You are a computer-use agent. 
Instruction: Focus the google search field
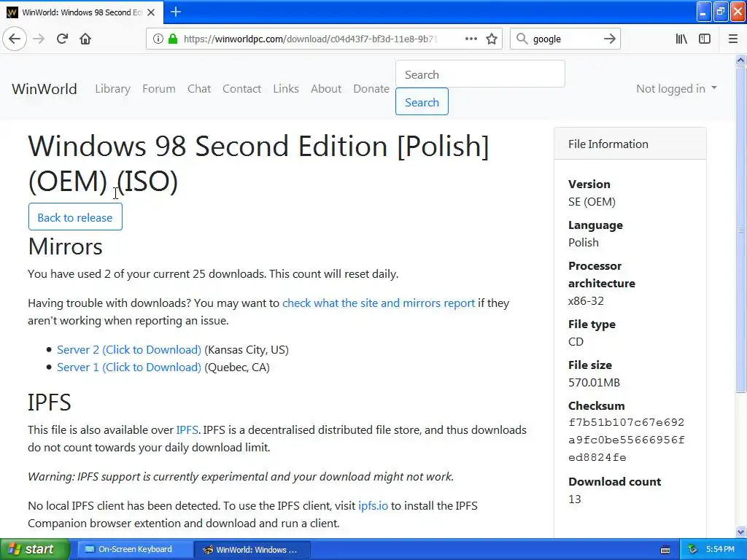point(565,39)
